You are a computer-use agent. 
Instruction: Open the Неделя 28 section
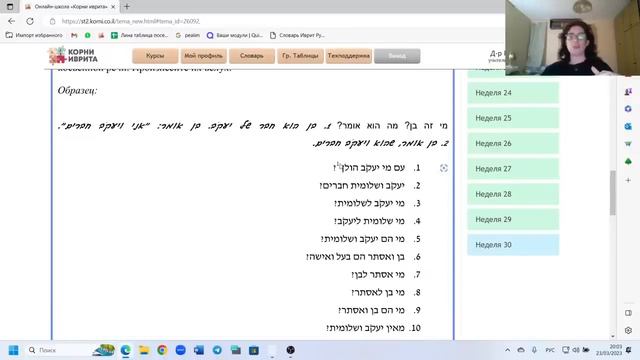[513, 194]
